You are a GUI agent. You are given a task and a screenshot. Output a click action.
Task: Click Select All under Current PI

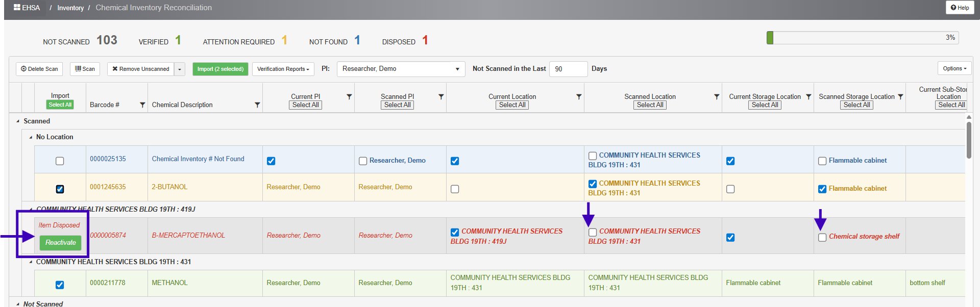pos(306,105)
